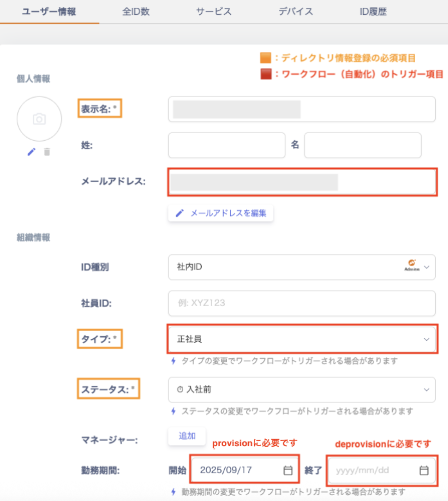This screenshot has height=501, width=448.
Task: Open the サービス tab
Action: tap(214, 12)
